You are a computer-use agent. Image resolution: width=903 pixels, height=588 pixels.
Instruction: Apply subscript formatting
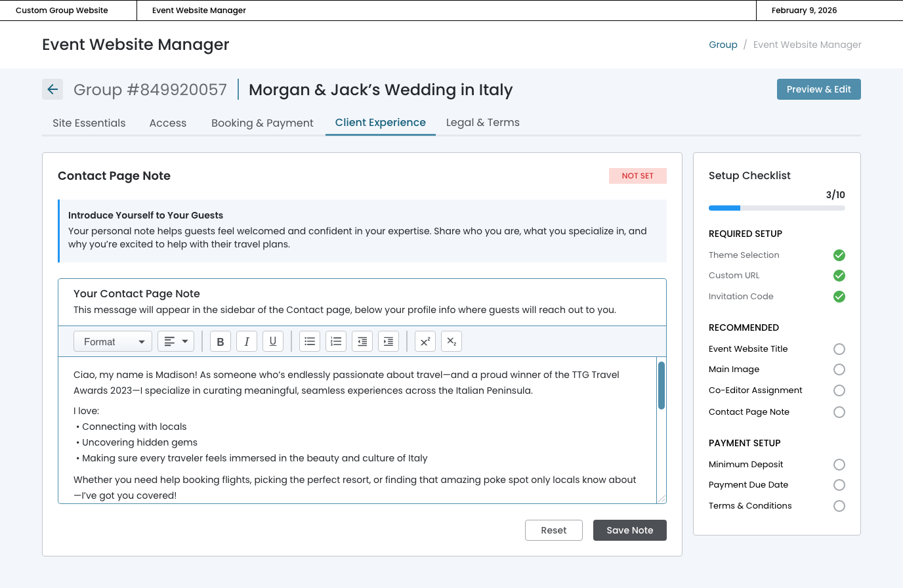coord(451,341)
